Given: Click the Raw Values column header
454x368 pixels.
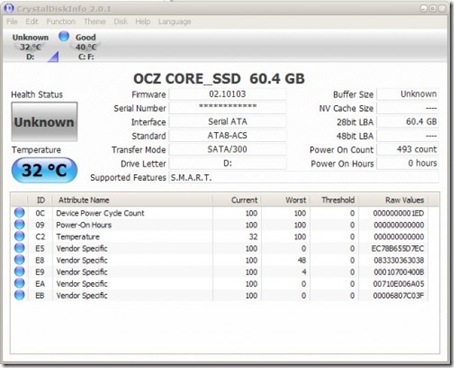Looking at the screenshot, I should coord(393,200).
